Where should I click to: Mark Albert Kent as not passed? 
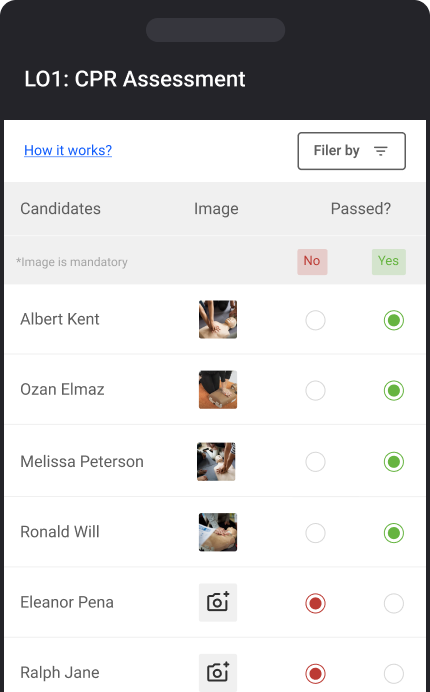[x=315, y=320]
